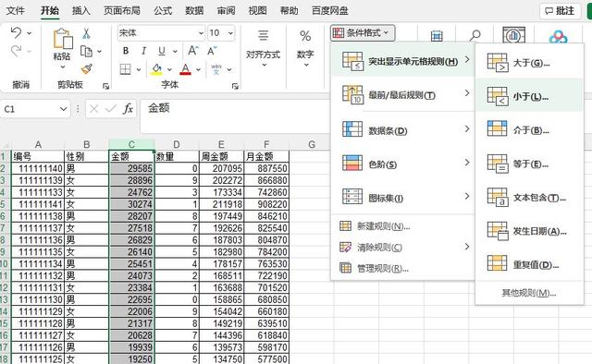Open the Name Box dropdown arrow
The width and height of the screenshot is (592, 364).
(63, 109)
